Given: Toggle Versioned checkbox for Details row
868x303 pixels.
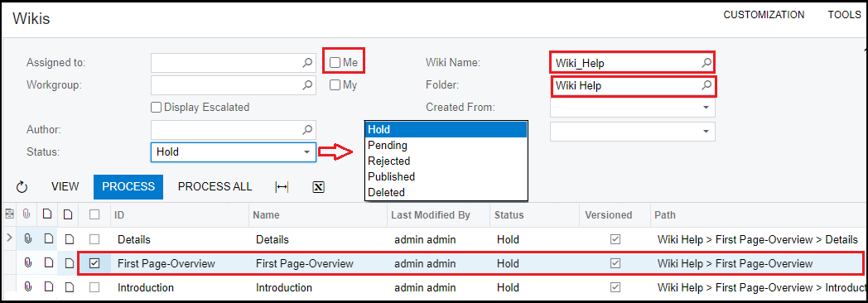Looking at the screenshot, I should click(615, 239).
